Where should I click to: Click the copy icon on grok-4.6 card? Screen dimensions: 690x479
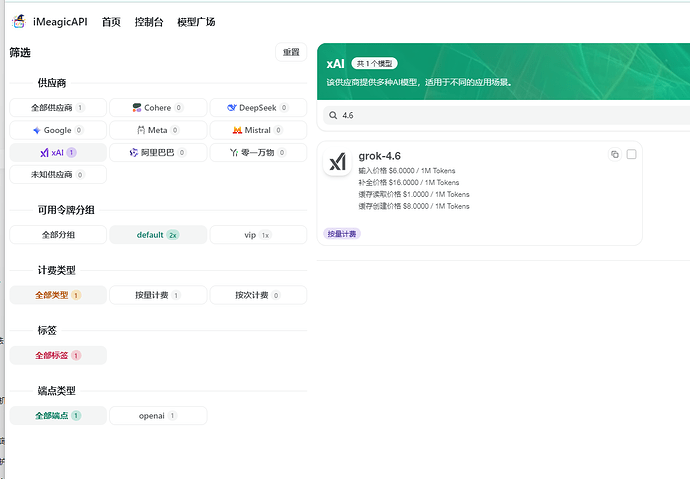(615, 154)
